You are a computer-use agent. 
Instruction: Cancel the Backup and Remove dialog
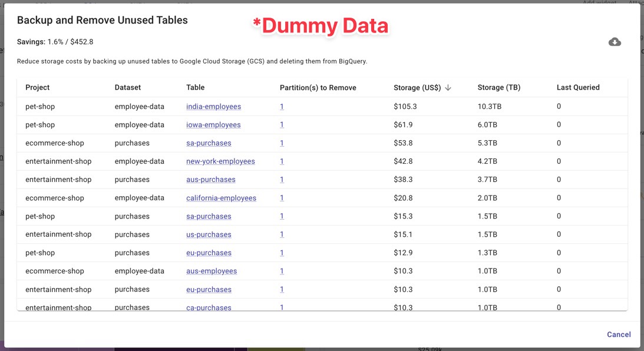coord(619,334)
